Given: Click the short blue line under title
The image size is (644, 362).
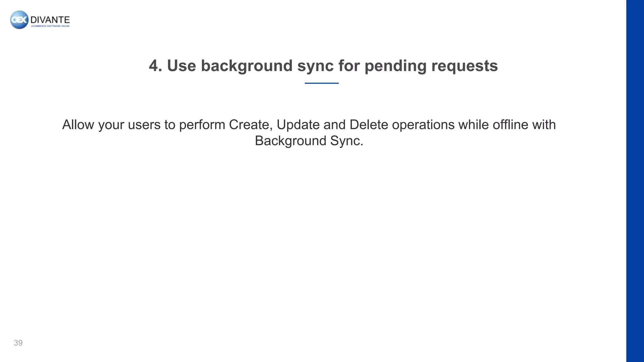Looking at the screenshot, I should pos(321,83).
